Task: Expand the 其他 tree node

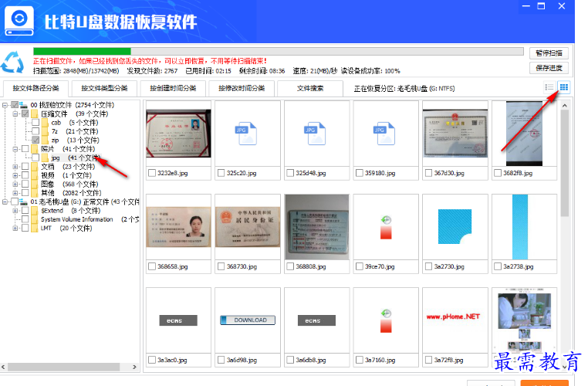Action: point(15,193)
